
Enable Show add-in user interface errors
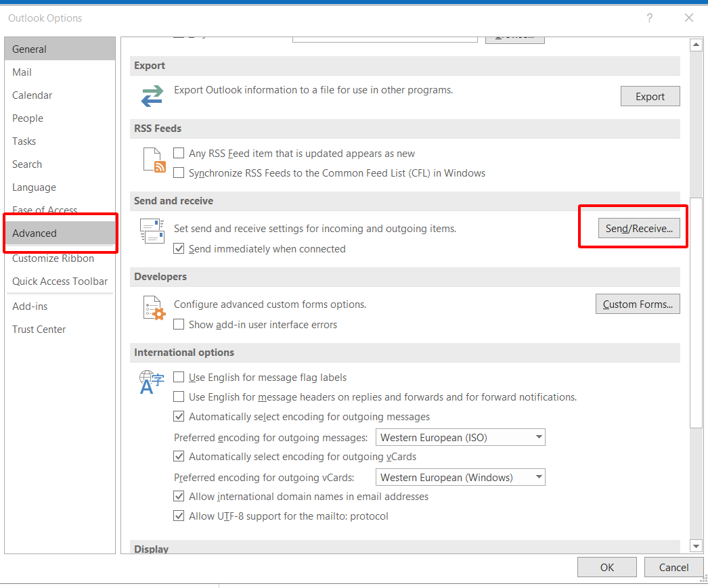click(179, 325)
